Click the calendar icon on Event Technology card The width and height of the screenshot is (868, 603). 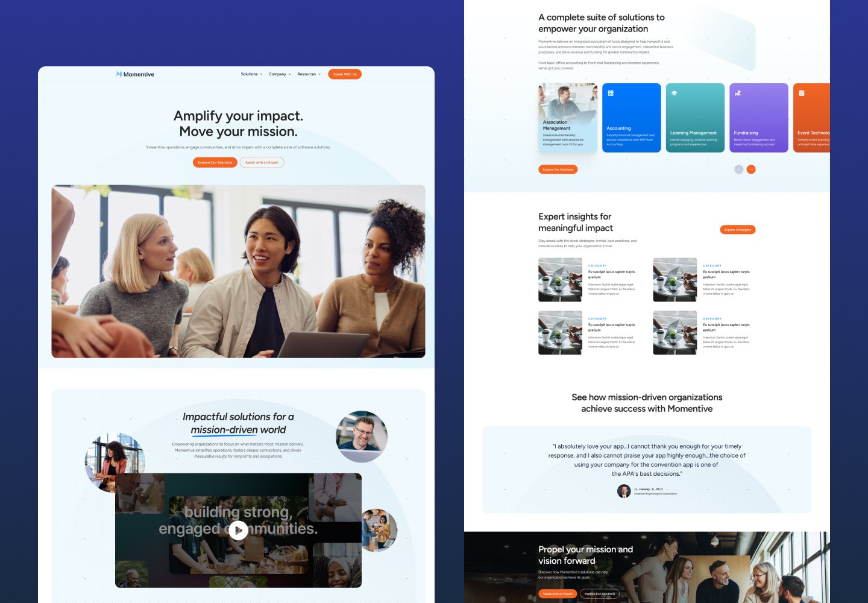pyautogui.click(x=802, y=93)
